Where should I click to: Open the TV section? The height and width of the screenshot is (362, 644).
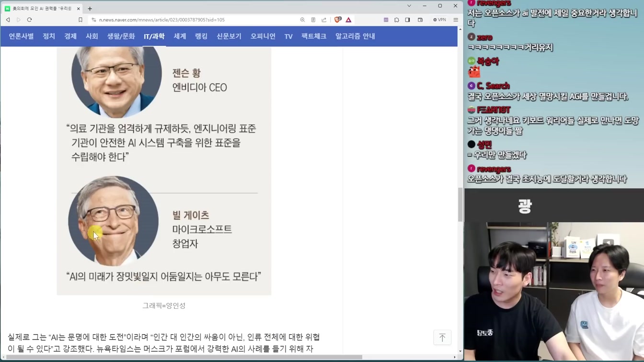pyautogui.click(x=288, y=36)
